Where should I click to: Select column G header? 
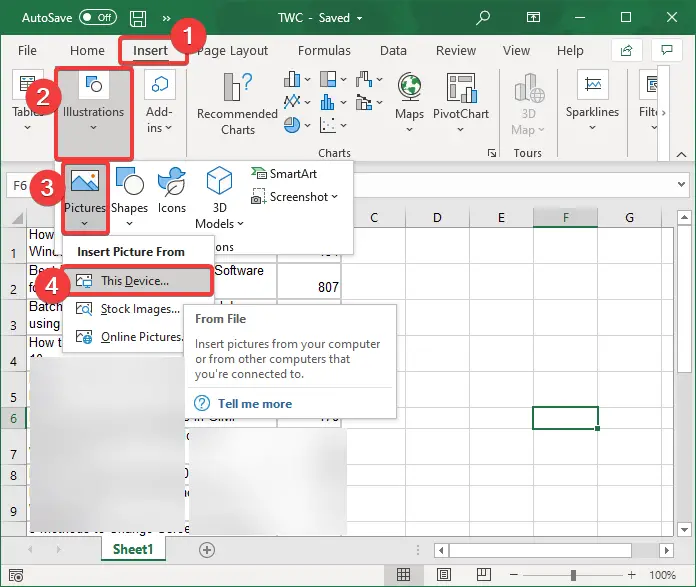(629, 218)
